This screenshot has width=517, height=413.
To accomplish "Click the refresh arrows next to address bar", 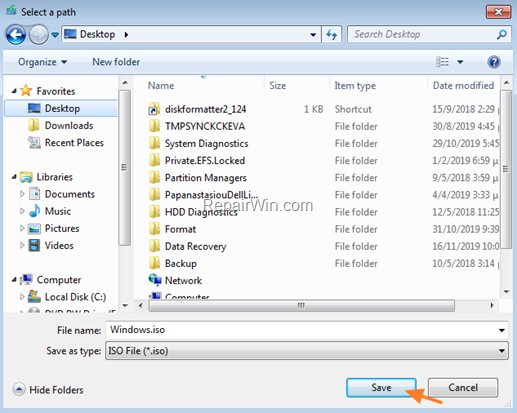I will [x=331, y=34].
